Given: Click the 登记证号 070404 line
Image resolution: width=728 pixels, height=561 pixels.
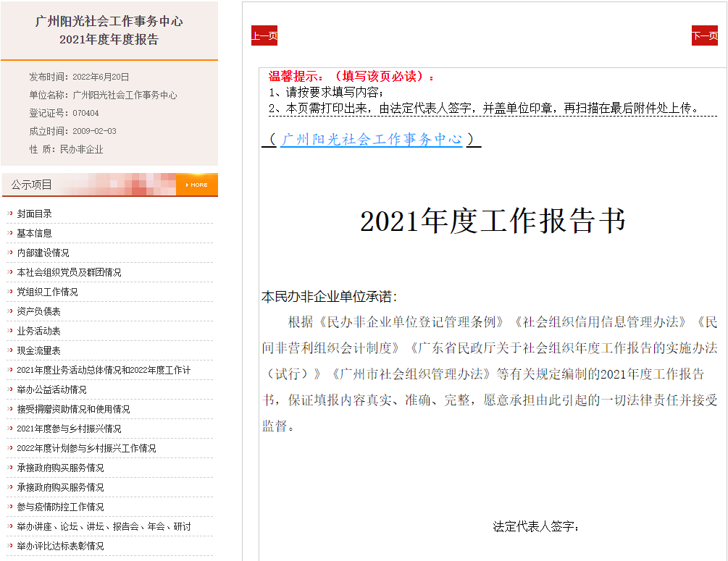Looking at the screenshot, I should [x=64, y=113].
